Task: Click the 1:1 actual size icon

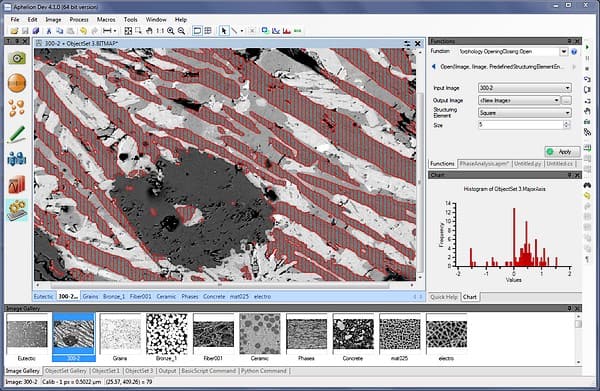Action: [160, 31]
